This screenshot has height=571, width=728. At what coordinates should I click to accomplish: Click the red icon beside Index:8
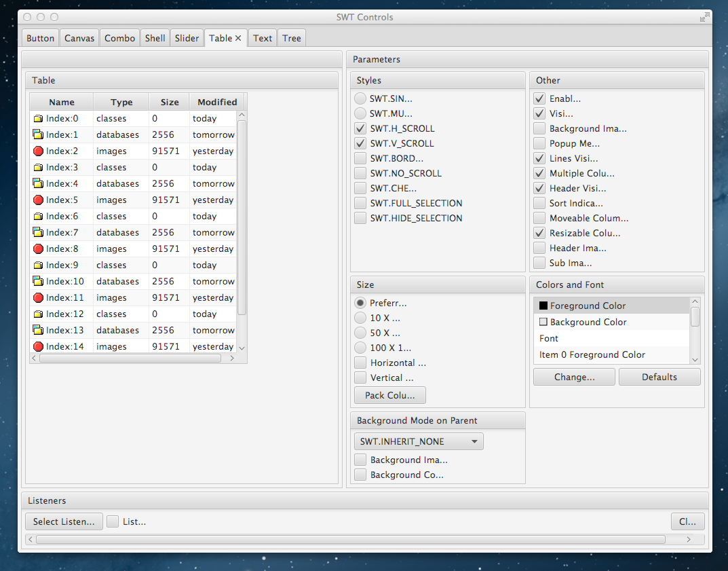pos(38,248)
